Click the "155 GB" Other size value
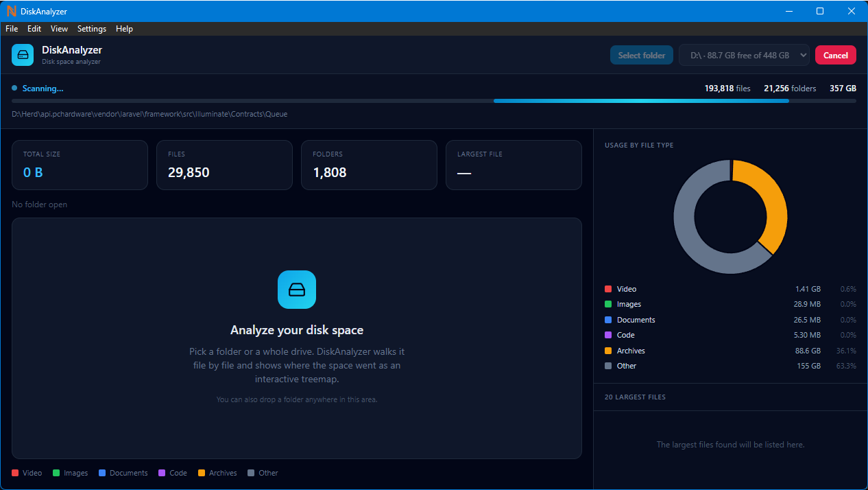 [809, 366]
